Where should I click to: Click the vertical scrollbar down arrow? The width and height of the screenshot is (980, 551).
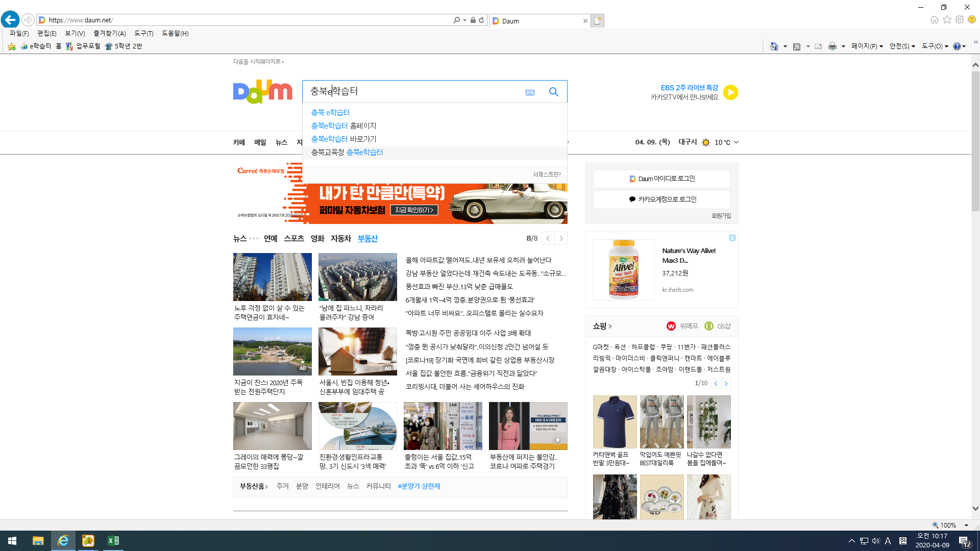coord(975,509)
